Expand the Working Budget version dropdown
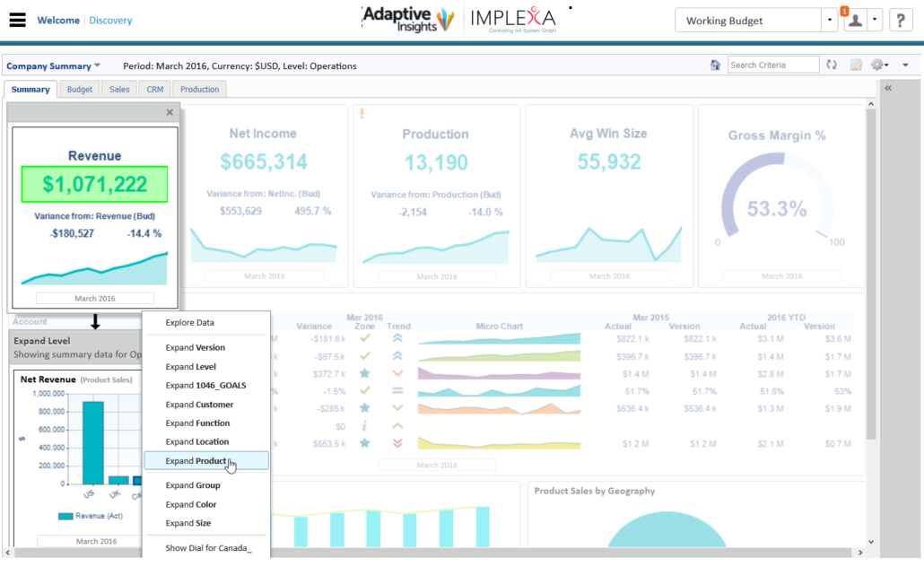The height and width of the screenshot is (567, 924). point(829,21)
